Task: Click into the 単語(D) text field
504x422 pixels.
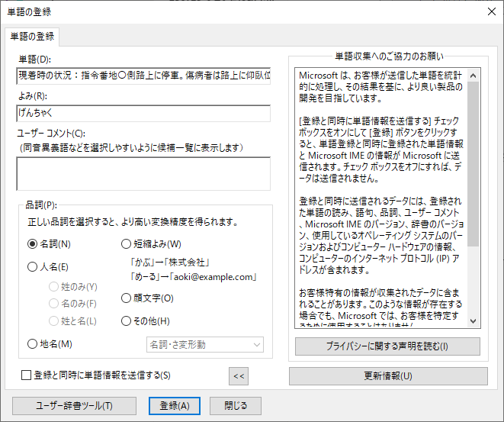Action: point(143,76)
